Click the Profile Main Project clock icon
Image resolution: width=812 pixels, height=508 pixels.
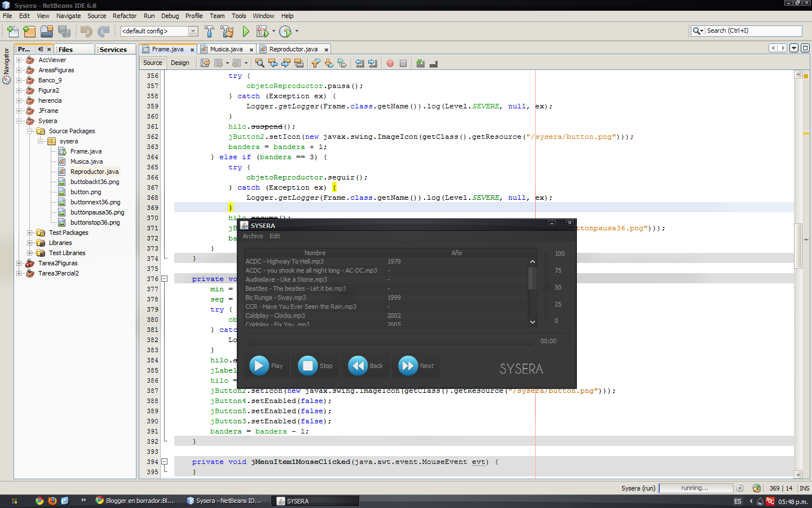[285, 32]
